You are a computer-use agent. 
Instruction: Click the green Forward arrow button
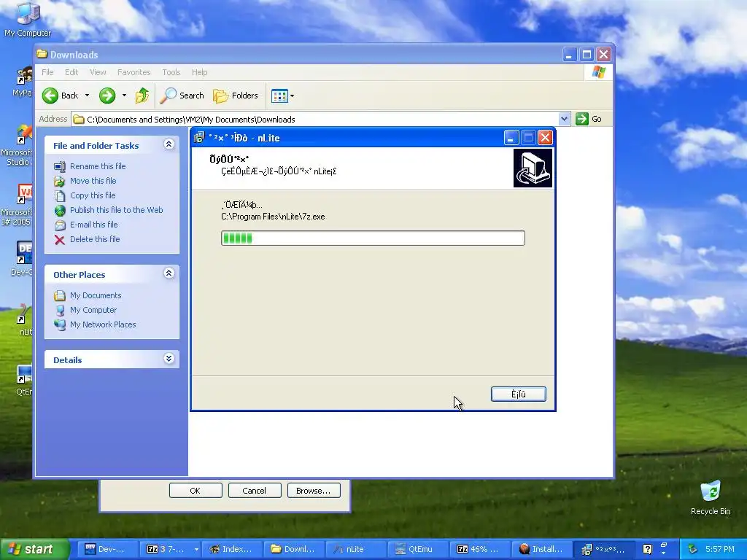(x=107, y=96)
